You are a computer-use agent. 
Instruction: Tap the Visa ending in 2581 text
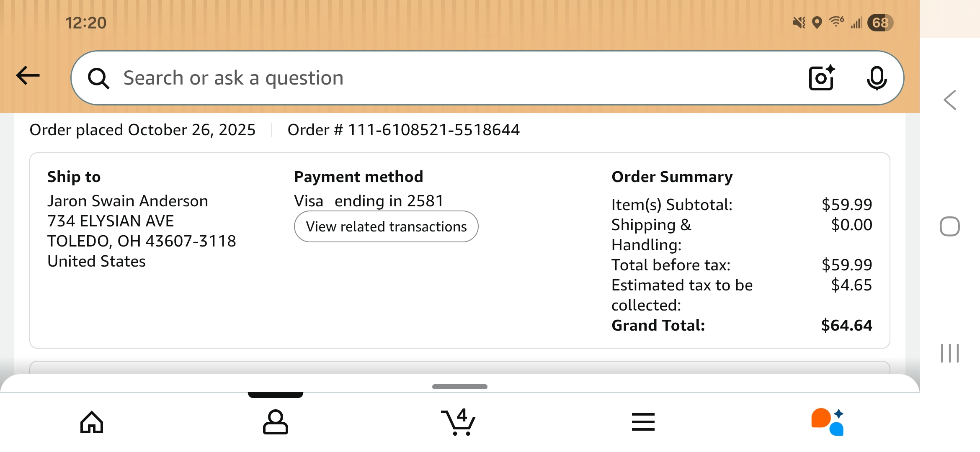[x=369, y=201]
